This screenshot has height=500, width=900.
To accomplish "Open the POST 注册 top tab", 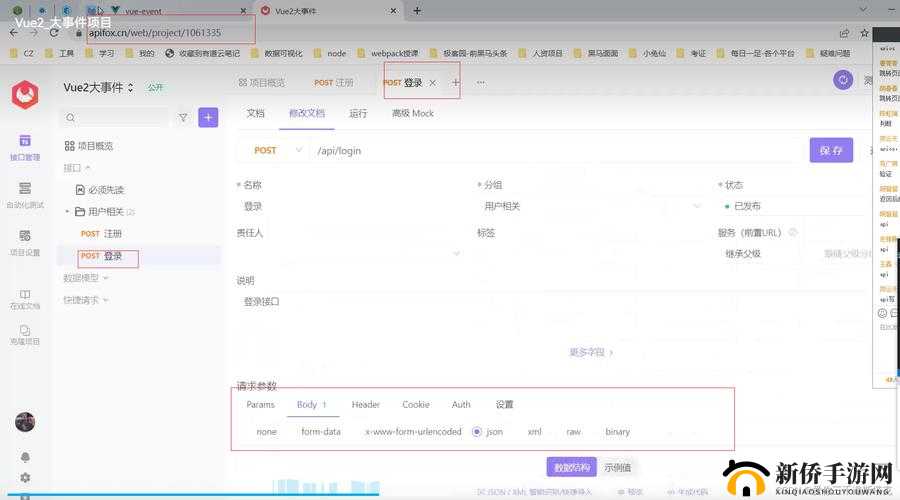I will (333, 83).
